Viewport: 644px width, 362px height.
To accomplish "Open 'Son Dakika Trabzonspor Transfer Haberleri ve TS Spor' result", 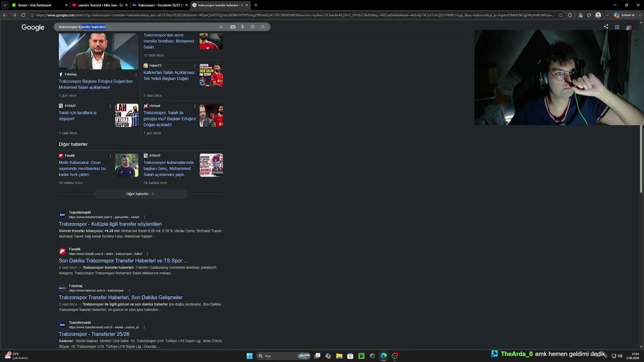I will (x=123, y=261).
